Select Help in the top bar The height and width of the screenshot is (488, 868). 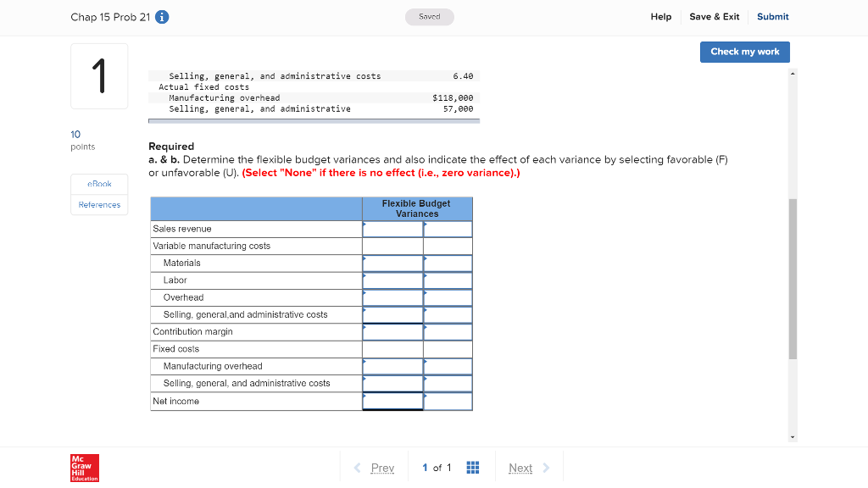pos(661,16)
